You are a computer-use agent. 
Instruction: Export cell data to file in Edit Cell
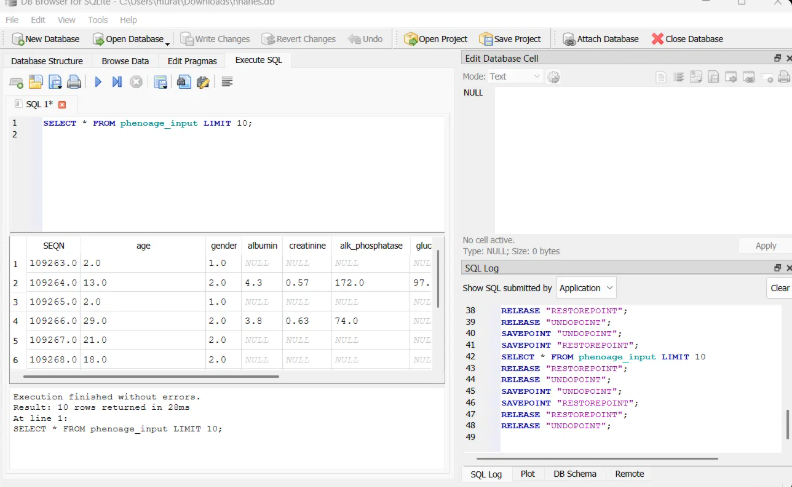[x=713, y=77]
